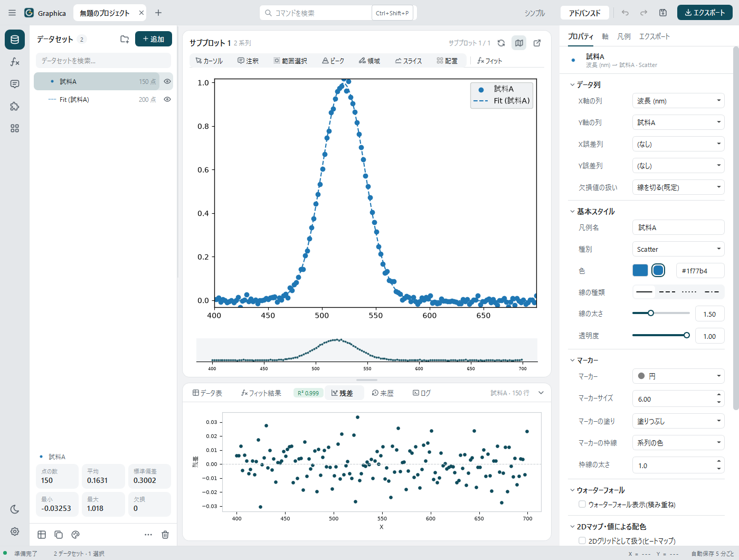Collapse the 基本スタイル section
This screenshot has height=560, width=739.
click(x=592, y=211)
